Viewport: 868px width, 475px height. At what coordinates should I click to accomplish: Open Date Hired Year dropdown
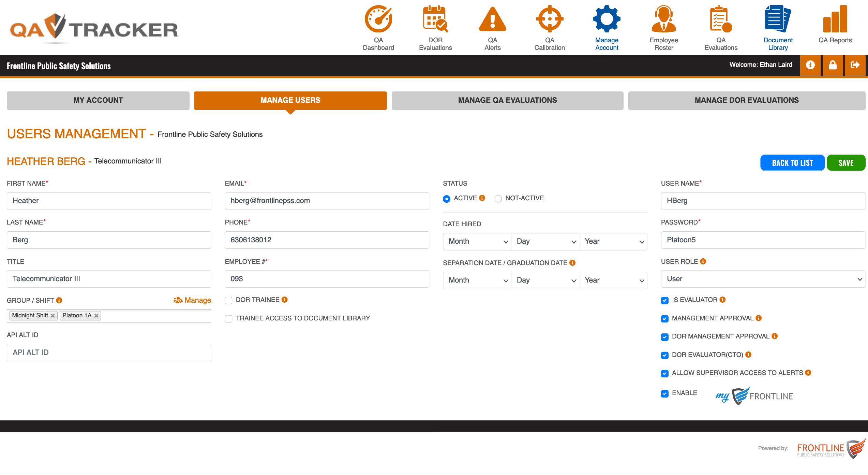613,242
